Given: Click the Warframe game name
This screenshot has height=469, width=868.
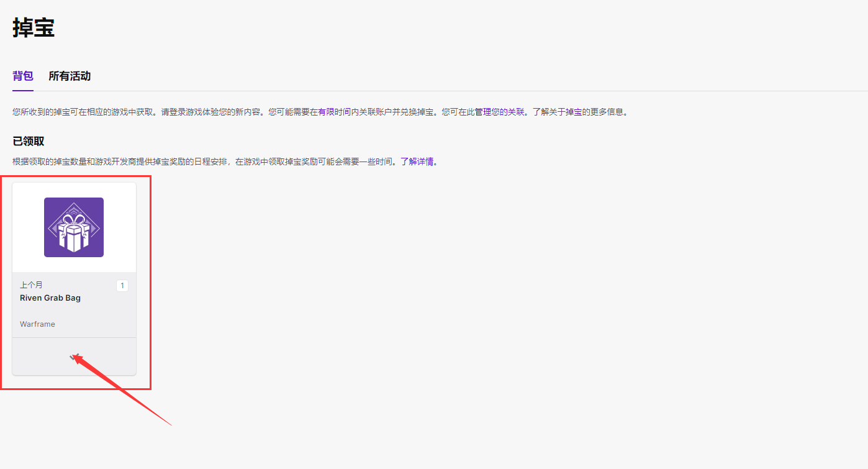Looking at the screenshot, I should tap(37, 324).
